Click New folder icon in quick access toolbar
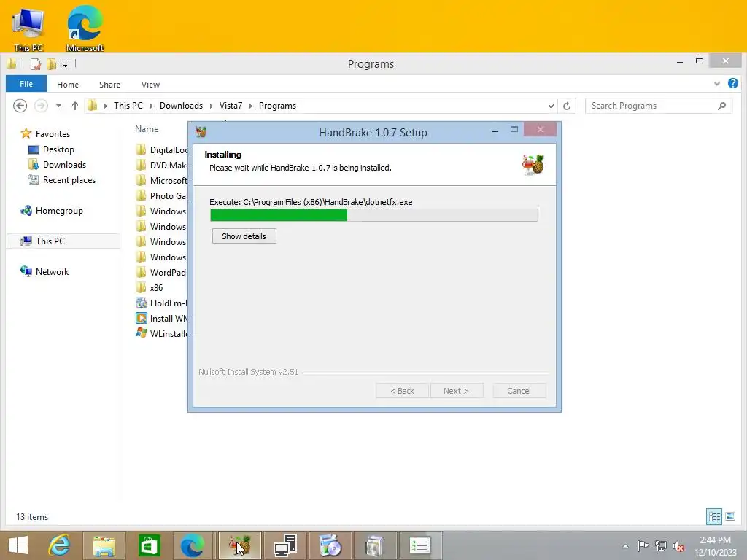 point(52,64)
